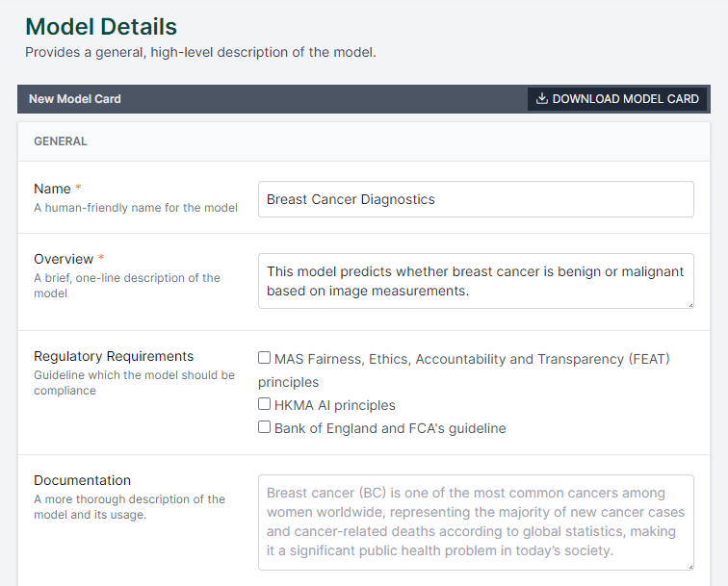Viewport: 728px width, 586px height.
Task: Click the HKMA AI principles label text
Action: coord(335,405)
